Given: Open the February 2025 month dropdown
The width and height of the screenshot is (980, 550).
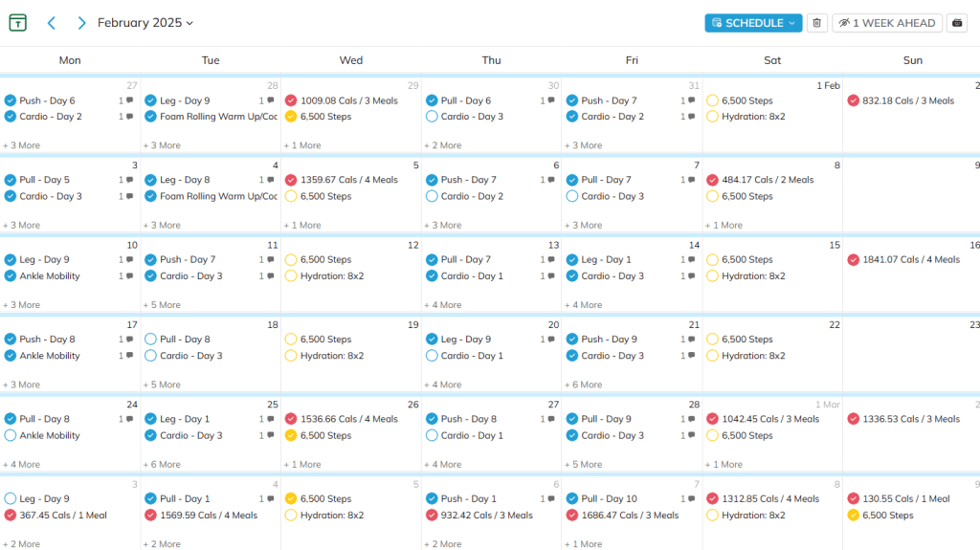Looking at the screenshot, I should coord(145,23).
